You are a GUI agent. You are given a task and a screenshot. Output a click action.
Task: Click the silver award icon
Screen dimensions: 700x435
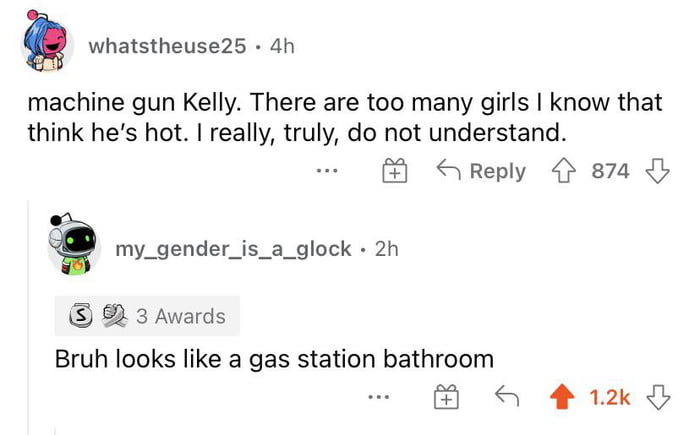(76, 316)
